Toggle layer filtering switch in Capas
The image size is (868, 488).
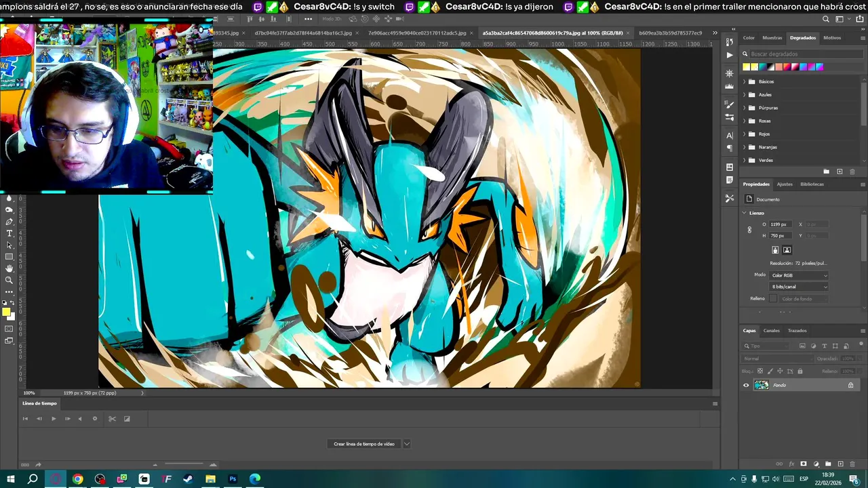click(861, 344)
